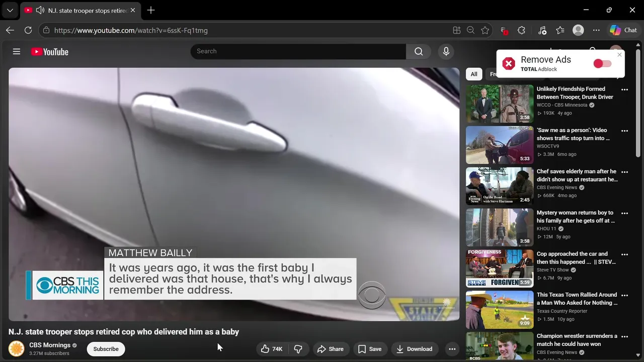Screen dimensions: 644x362
Task: Open the browser profile avatar
Action: tap(578, 30)
